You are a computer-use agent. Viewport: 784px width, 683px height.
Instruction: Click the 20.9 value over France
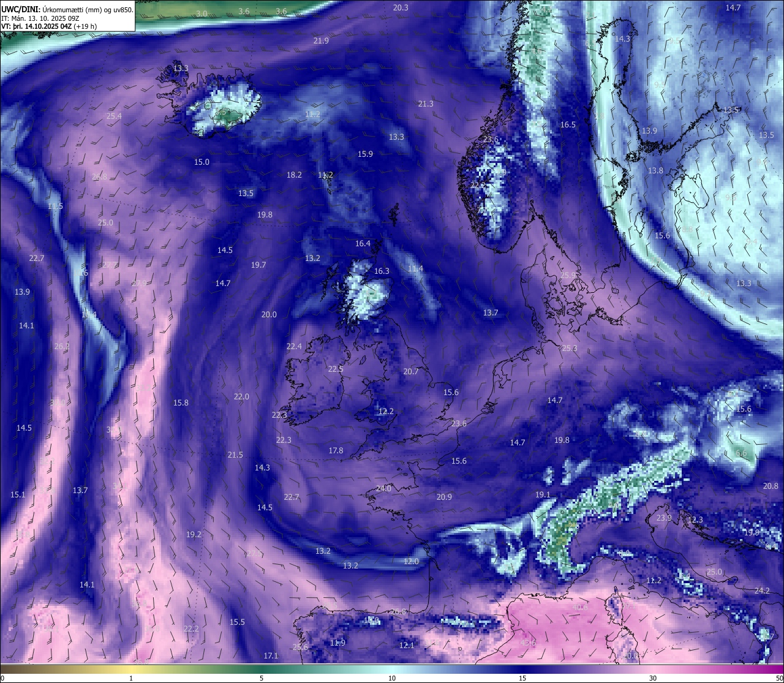pos(444,497)
